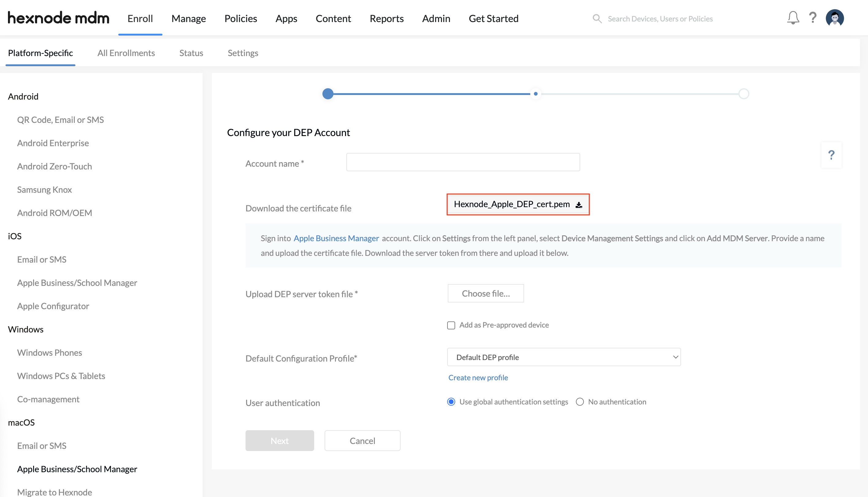Viewport: 868px width, 497px height.
Task: Click the Next button
Action: click(280, 441)
